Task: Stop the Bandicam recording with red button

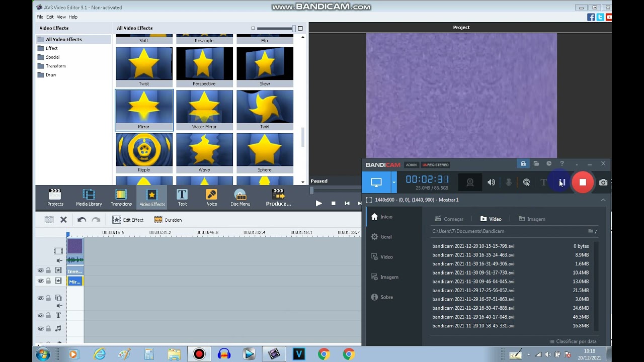Action: tap(583, 183)
